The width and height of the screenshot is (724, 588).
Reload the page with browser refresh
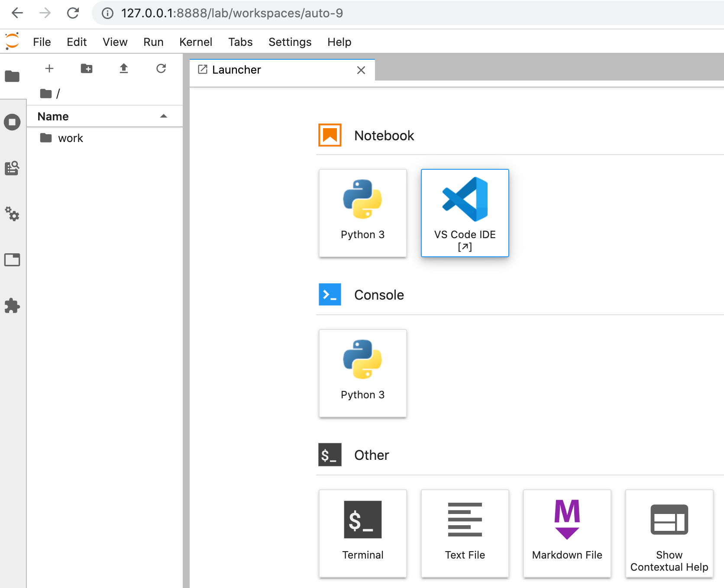pyautogui.click(x=73, y=13)
